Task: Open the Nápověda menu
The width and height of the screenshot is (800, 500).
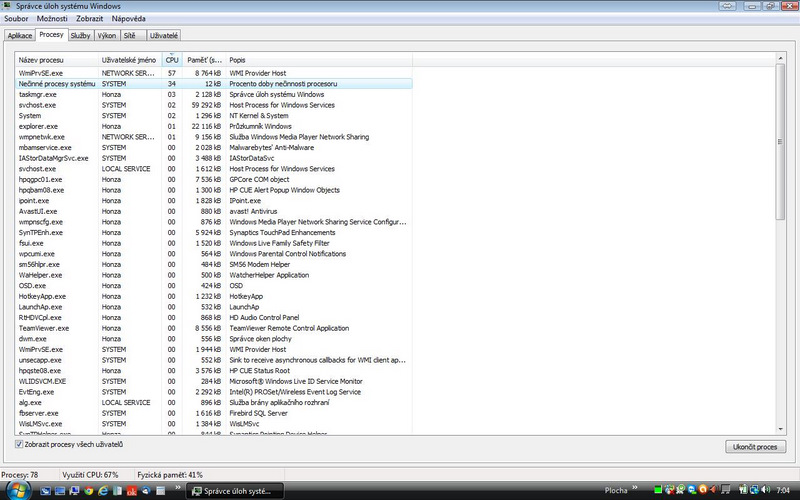Action: tap(129, 18)
